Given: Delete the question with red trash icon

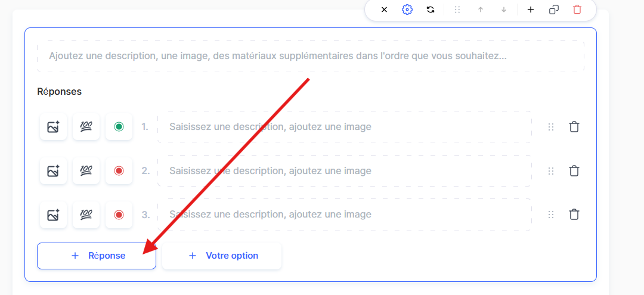Looking at the screenshot, I should tap(577, 10).
